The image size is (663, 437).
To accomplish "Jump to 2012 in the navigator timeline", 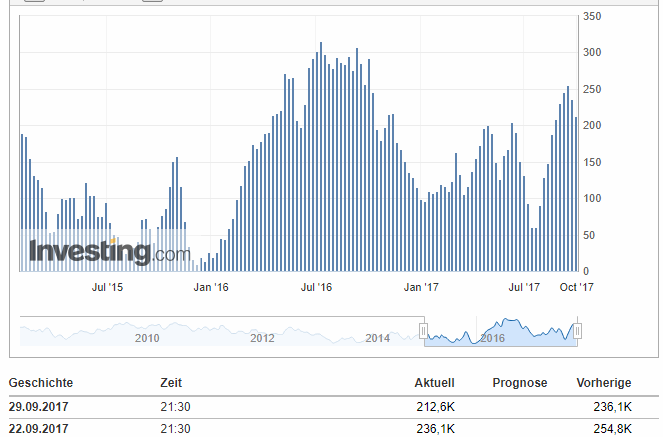I will [262, 338].
